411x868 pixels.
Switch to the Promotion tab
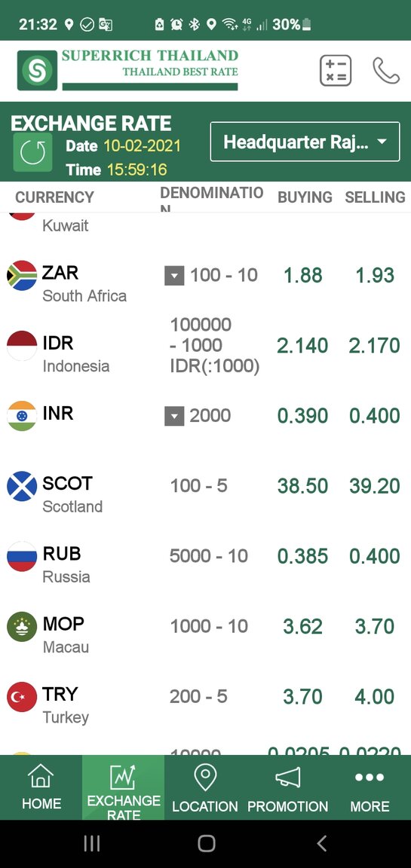[x=287, y=787]
